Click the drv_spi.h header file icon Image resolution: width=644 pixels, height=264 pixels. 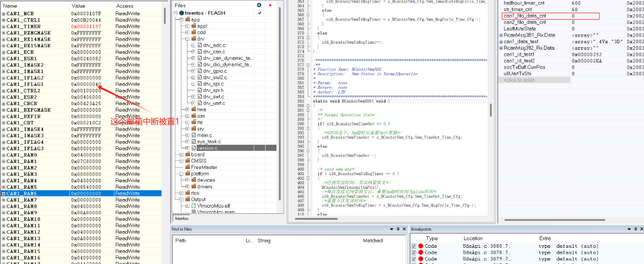(x=200, y=90)
